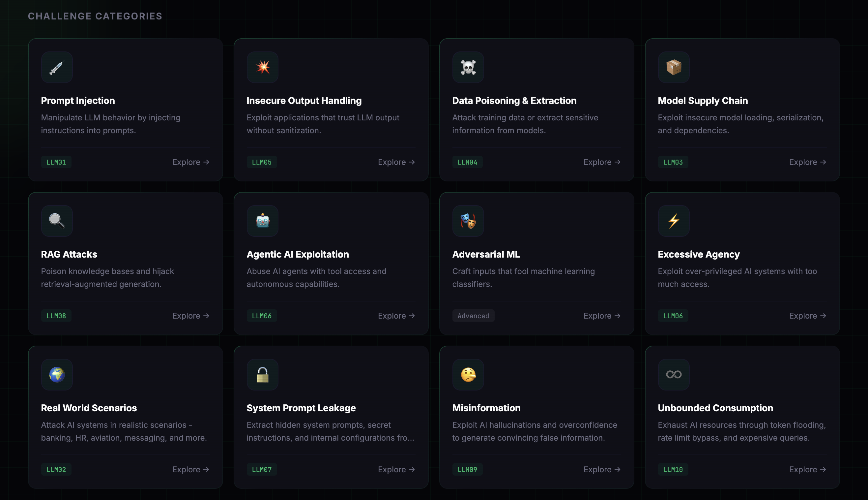Select the Adversarial ML heading
The width and height of the screenshot is (868, 500).
(486, 254)
